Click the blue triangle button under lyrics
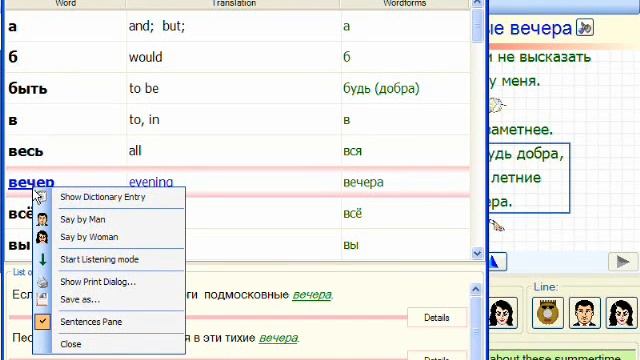The image size is (640, 360). (498, 262)
